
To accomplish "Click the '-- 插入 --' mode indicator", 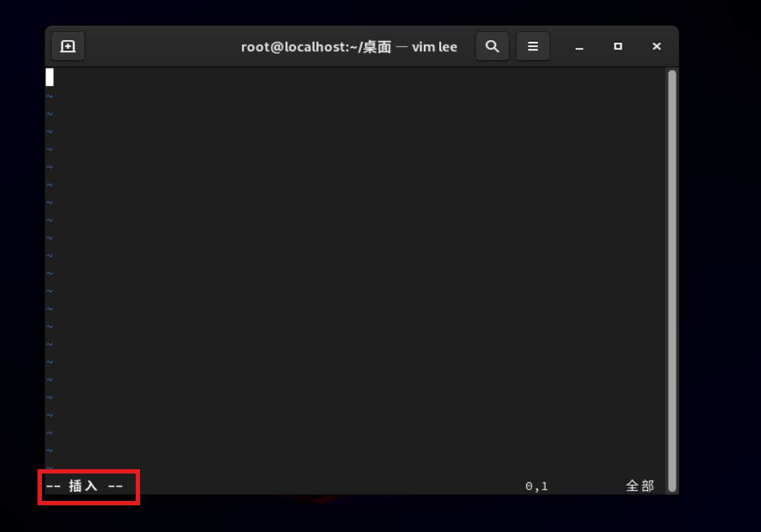I will point(84,486).
